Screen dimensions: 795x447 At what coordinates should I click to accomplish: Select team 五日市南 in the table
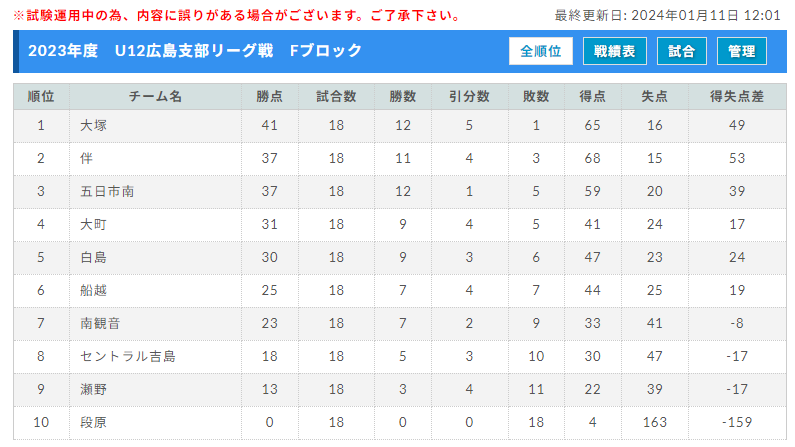[x=107, y=191]
